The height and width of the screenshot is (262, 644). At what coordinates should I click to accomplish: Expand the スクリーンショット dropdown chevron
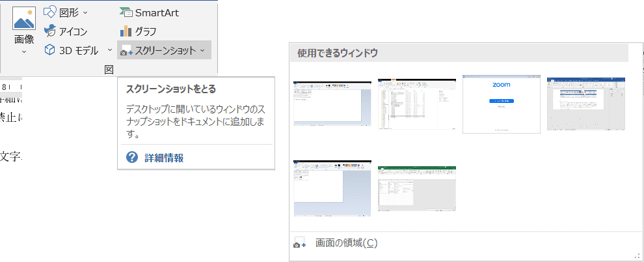[x=202, y=50]
